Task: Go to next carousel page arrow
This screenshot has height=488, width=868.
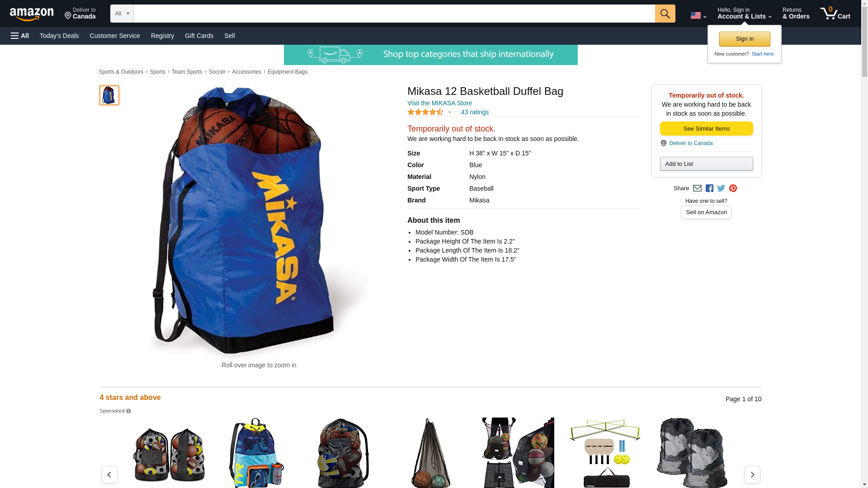Action: 752,475
